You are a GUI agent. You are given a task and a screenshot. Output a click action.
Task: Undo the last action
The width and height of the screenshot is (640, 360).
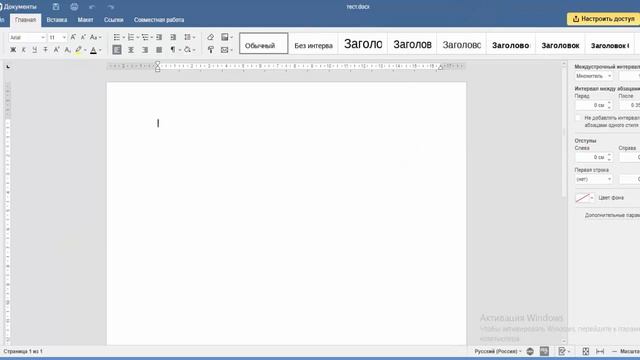(92, 7)
